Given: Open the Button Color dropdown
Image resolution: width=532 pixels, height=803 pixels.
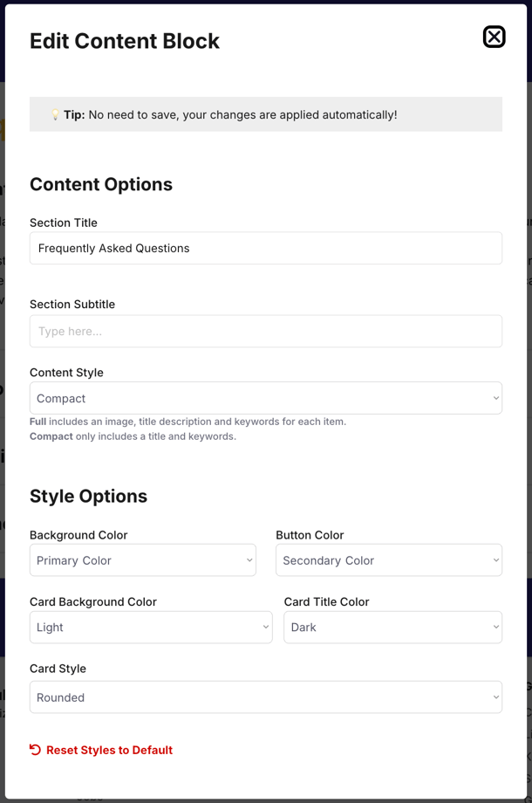Looking at the screenshot, I should tap(389, 560).
